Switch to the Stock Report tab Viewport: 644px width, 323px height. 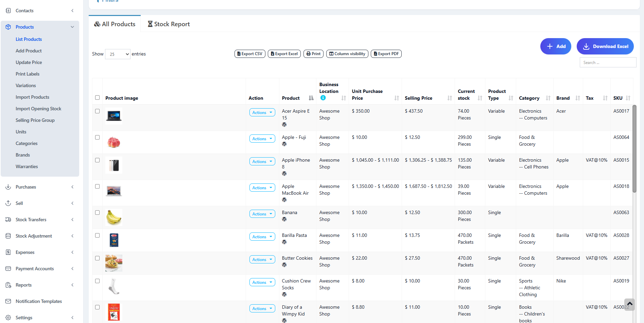pyautogui.click(x=169, y=24)
